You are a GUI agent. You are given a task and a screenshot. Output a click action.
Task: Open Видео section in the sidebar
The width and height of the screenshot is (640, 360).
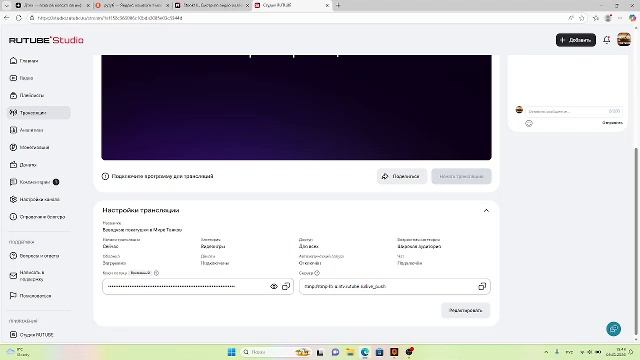21,78
